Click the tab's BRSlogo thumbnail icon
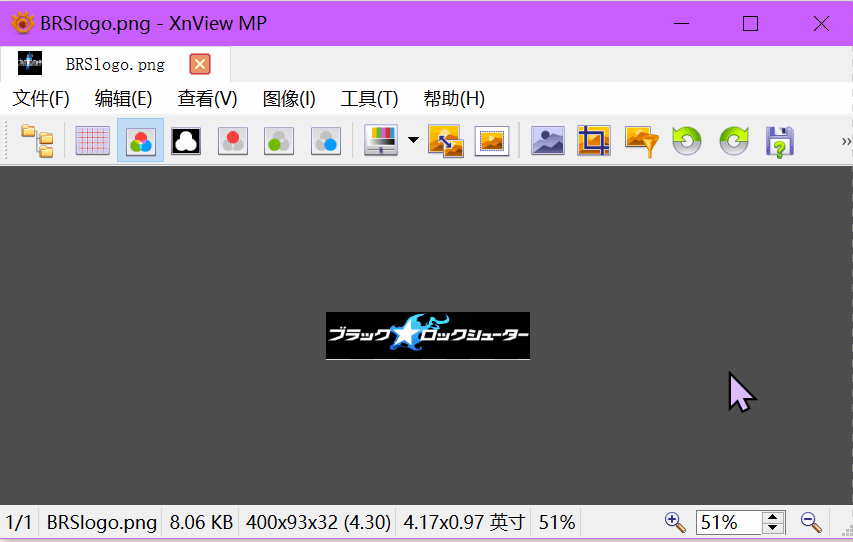The width and height of the screenshot is (853, 542). pyautogui.click(x=30, y=63)
